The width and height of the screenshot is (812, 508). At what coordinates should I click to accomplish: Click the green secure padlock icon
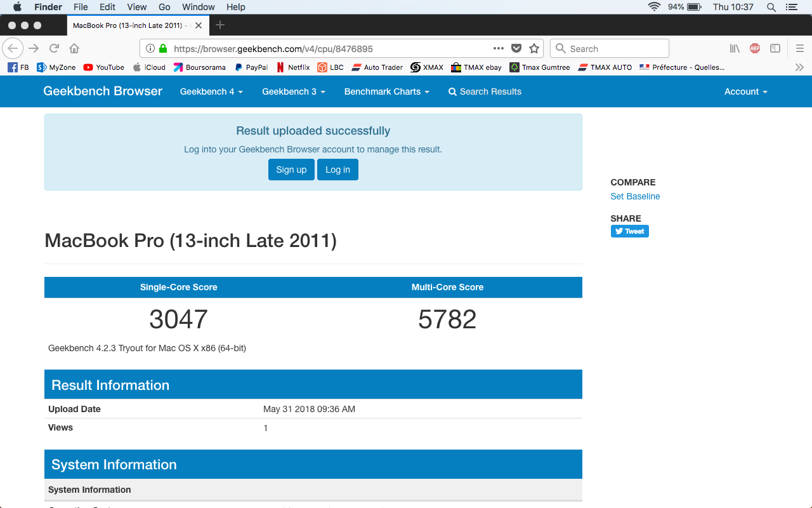(163, 48)
